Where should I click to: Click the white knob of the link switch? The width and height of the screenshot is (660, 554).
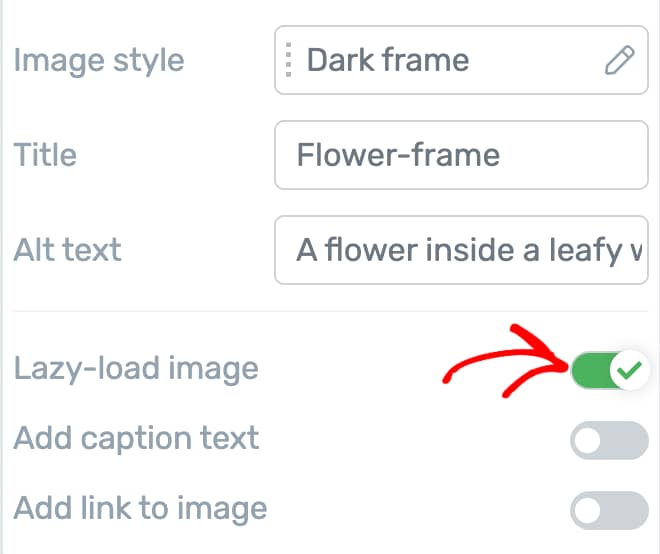coord(588,511)
